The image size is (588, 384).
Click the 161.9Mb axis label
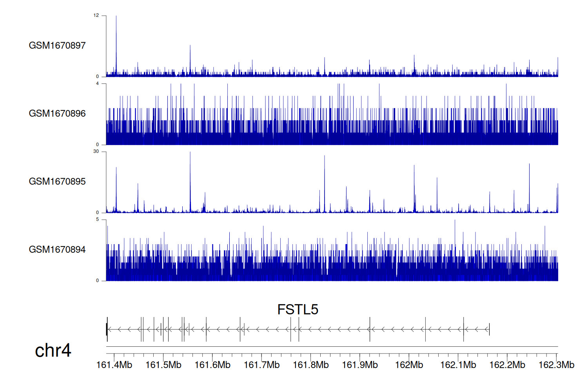click(x=359, y=365)
